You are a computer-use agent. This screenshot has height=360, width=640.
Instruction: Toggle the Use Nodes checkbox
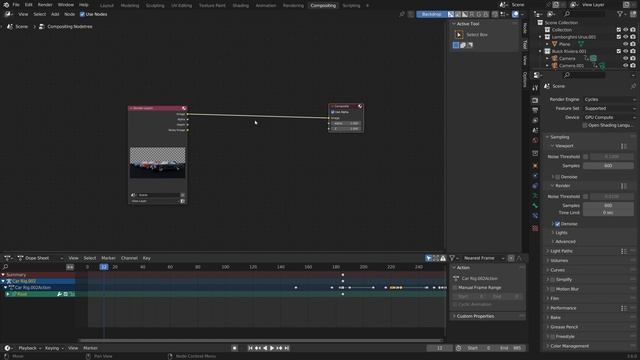tap(82, 14)
